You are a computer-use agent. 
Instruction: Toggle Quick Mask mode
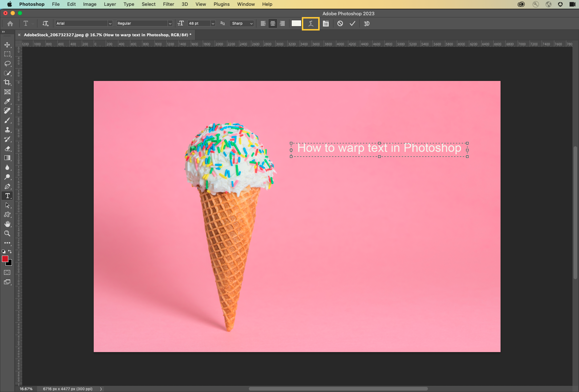[7, 273]
